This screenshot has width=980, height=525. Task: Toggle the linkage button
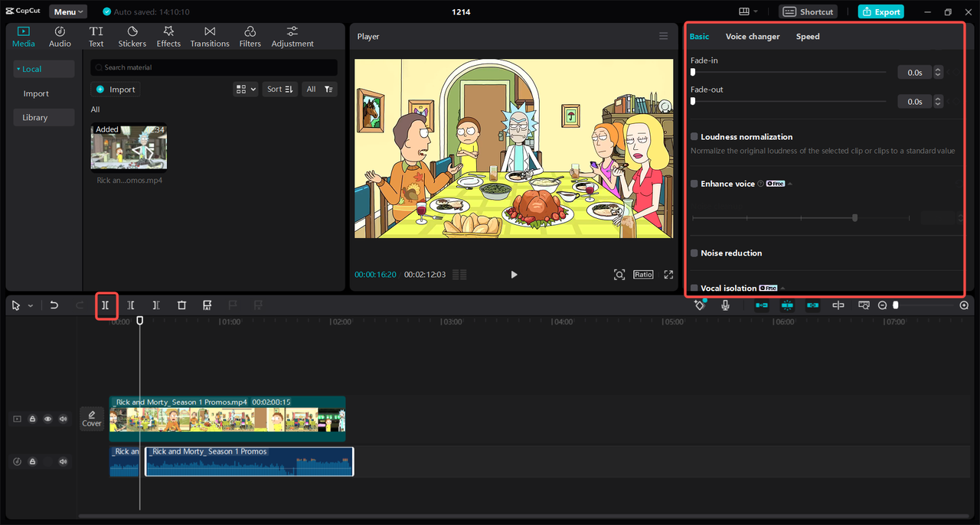pos(812,305)
